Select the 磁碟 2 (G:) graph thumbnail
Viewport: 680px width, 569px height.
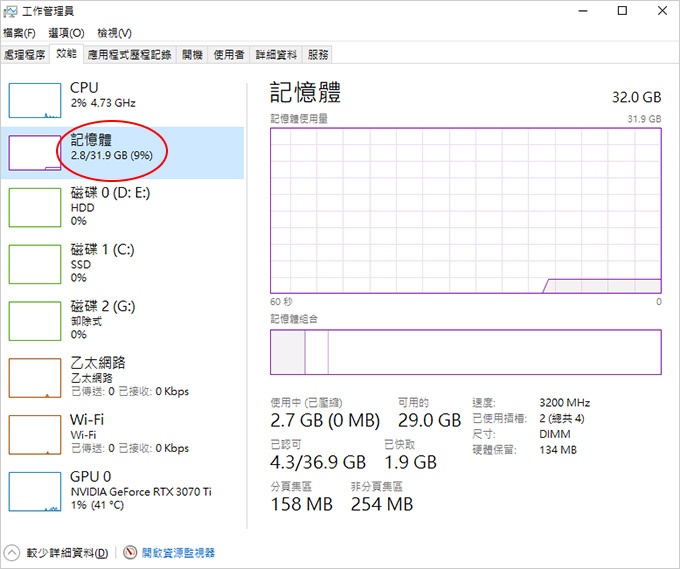(x=35, y=321)
